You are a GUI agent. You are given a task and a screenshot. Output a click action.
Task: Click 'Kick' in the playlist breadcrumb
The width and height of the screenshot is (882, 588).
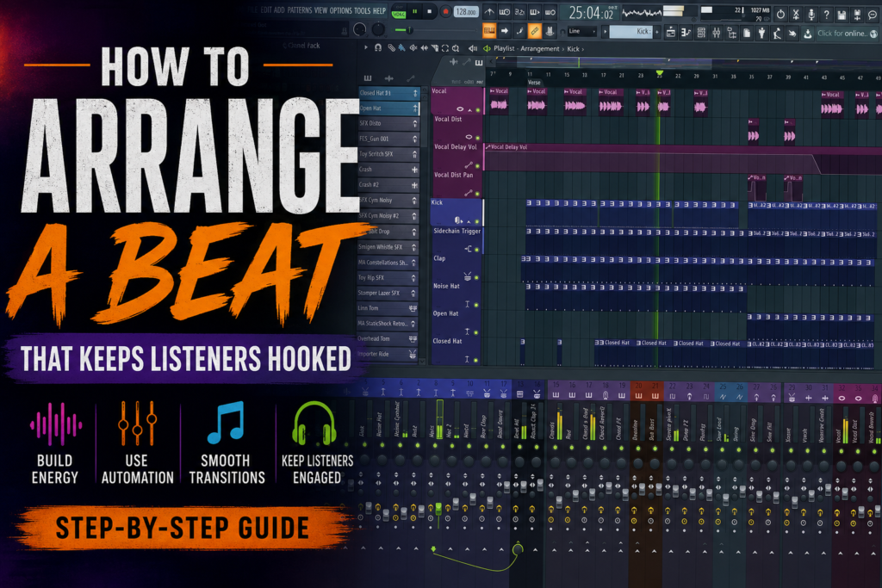pos(573,49)
